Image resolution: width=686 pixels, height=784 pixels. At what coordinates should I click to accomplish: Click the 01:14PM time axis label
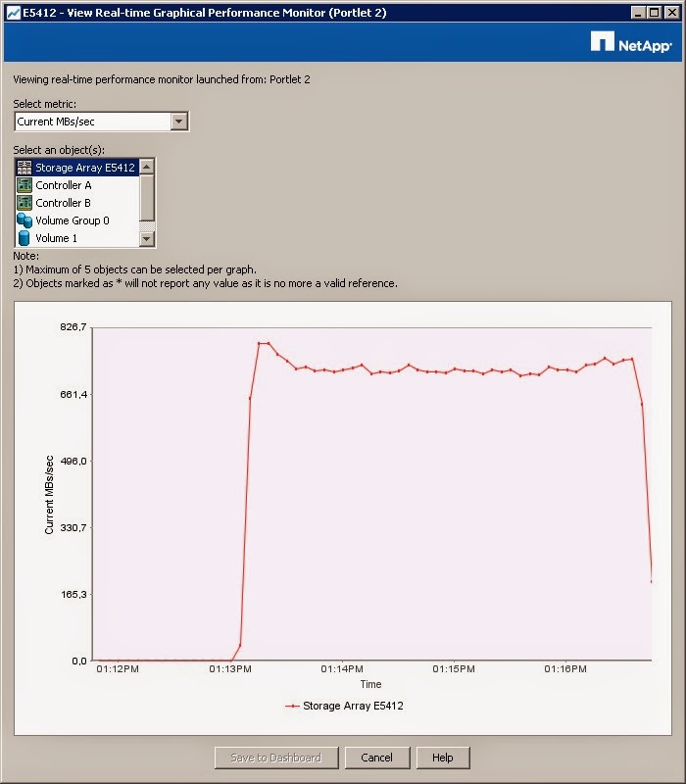pos(342,669)
